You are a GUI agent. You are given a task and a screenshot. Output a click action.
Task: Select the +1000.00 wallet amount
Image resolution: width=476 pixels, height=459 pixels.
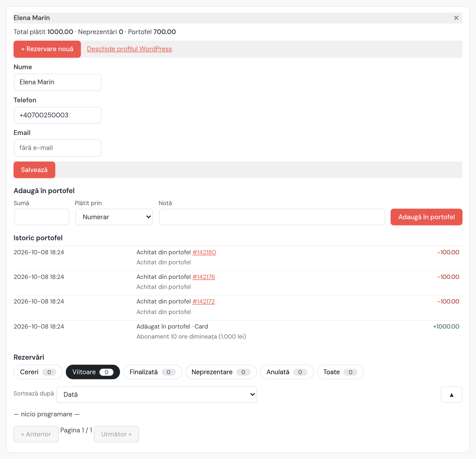click(x=446, y=327)
